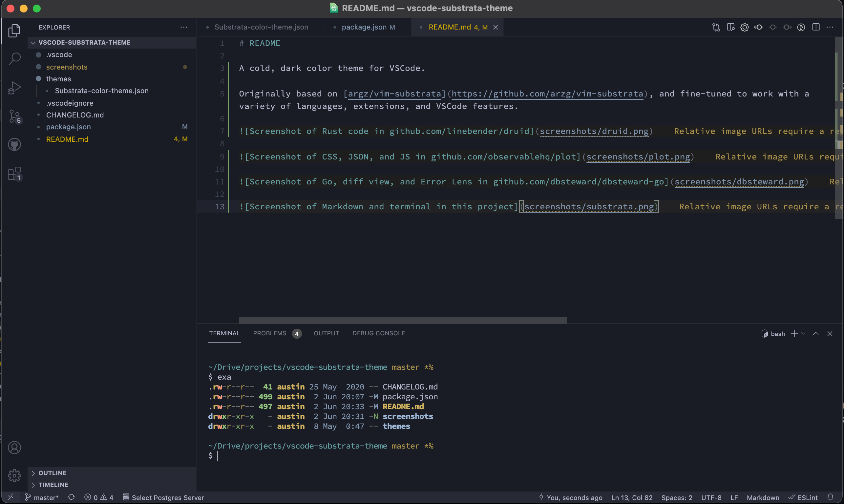Switch to the package.json editor tab

364,27
